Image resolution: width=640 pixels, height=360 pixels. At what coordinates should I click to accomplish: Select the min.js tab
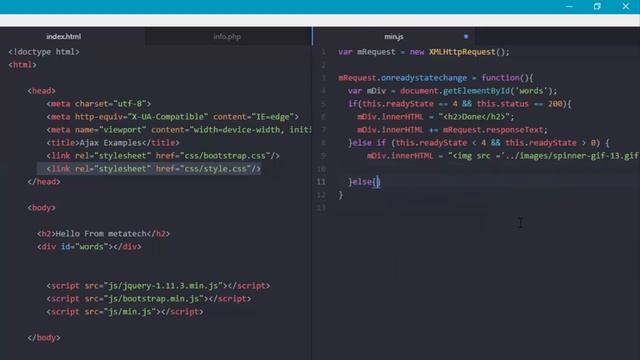(x=393, y=36)
